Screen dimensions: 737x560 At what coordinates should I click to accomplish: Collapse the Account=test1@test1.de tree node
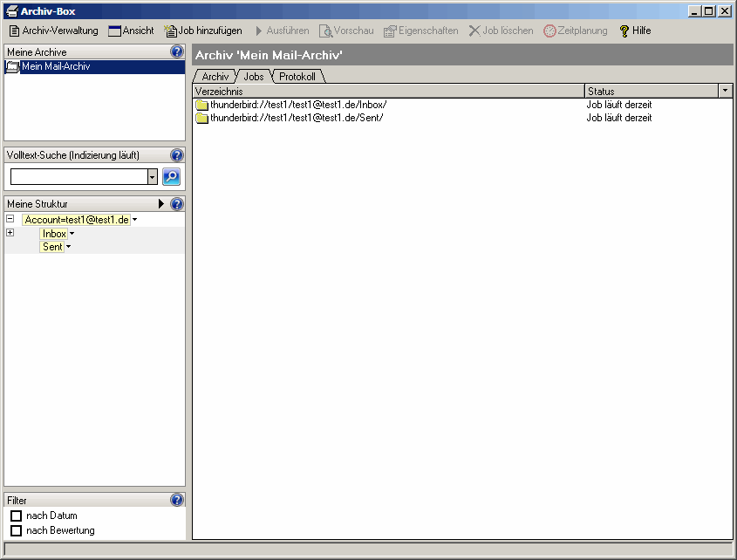tap(10, 220)
